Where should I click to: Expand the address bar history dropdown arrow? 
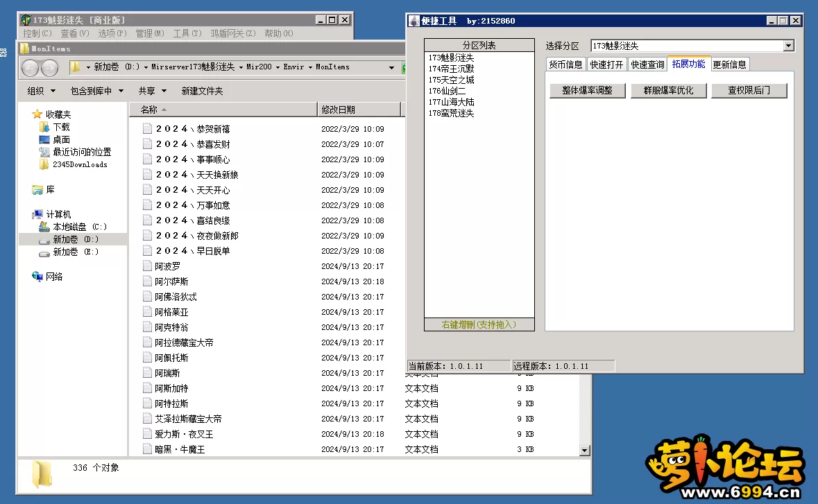pos(391,67)
